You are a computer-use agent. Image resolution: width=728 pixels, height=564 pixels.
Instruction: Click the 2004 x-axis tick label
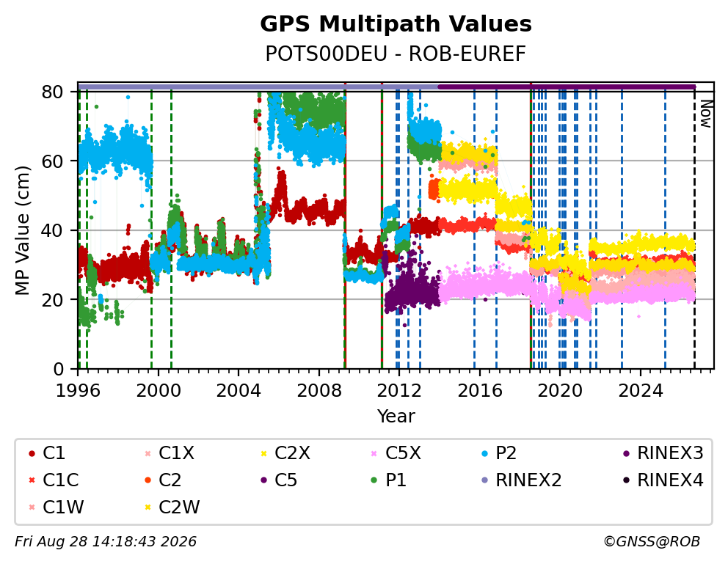(x=239, y=391)
